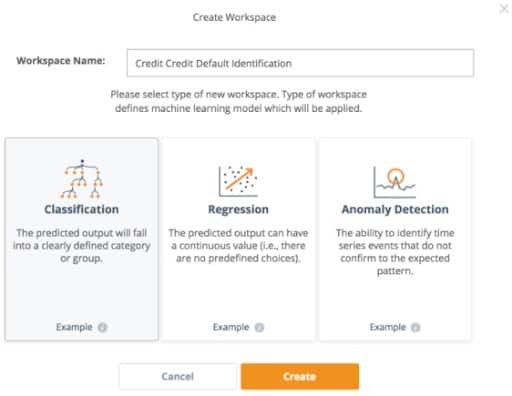The width and height of the screenshot is (512, 396).
Task: Open the Anomaly Detection example info icon
Action: (416, 327)
